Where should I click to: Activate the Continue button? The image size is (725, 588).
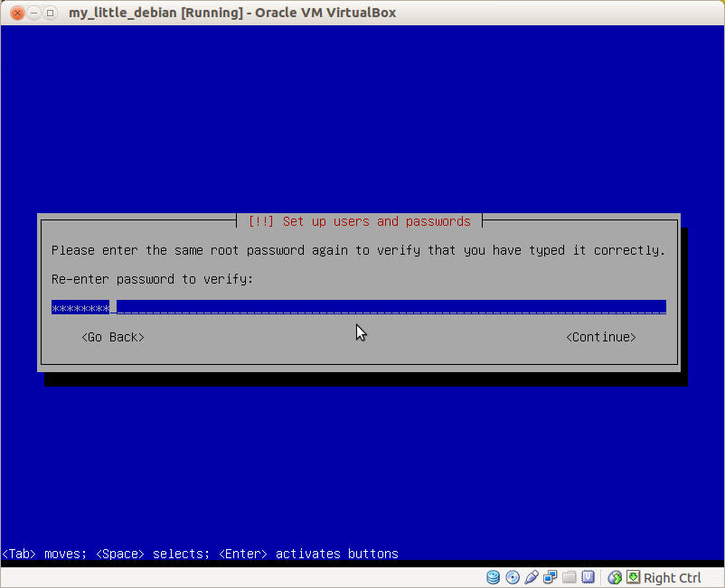tap(600, 338)
